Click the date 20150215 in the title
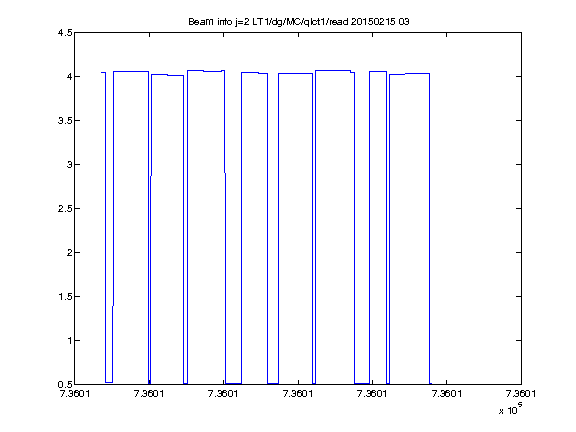This screenshot has height=432, width=576. pos(373,22)
